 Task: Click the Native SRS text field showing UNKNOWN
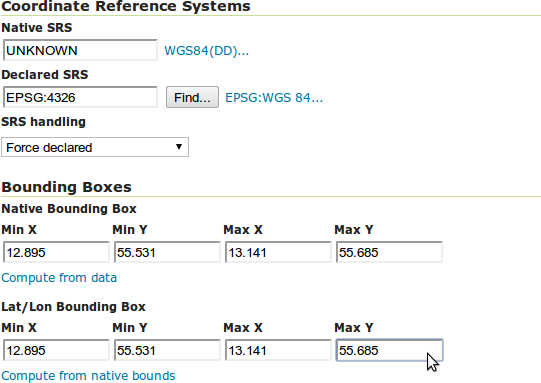pos(80,50)
